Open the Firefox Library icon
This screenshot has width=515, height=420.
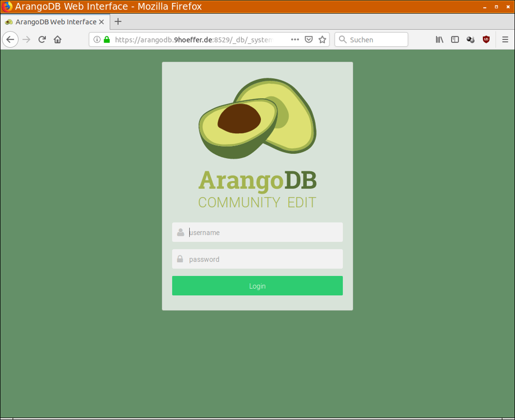439,39
